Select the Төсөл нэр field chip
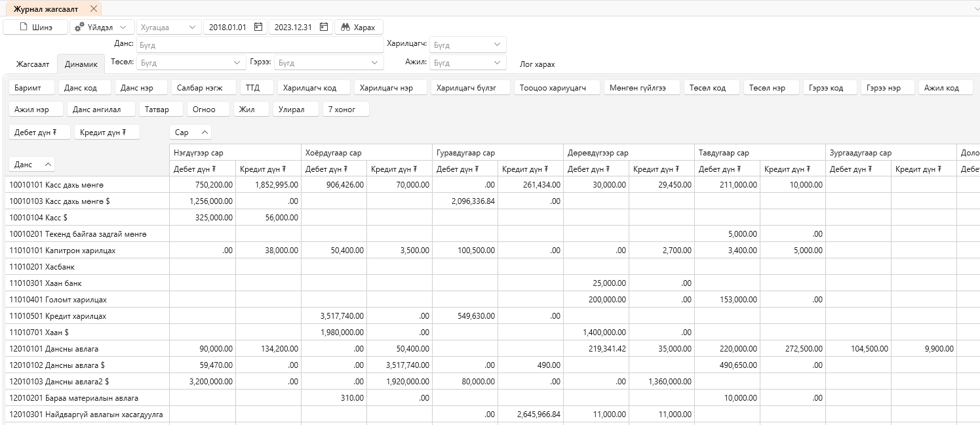 point(772,88)
